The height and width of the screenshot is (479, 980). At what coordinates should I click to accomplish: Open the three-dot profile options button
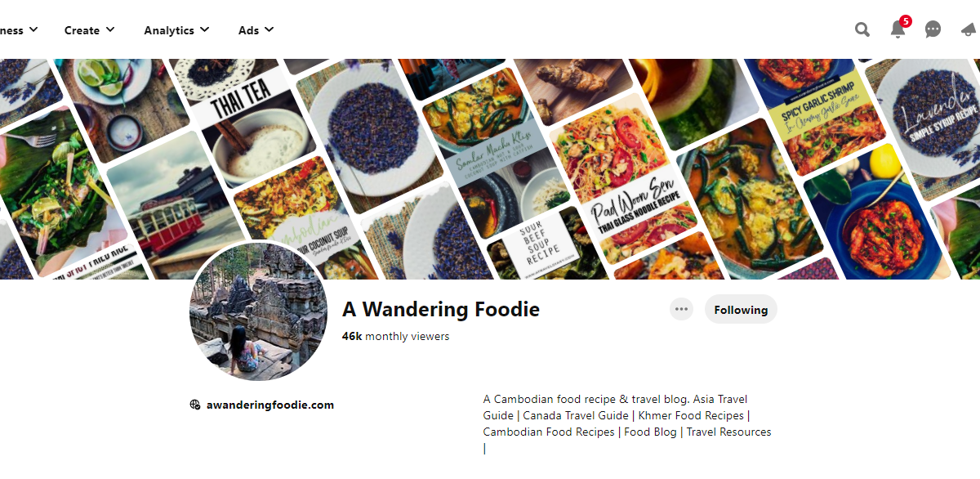pyautogui.click(x=682, y=310)
